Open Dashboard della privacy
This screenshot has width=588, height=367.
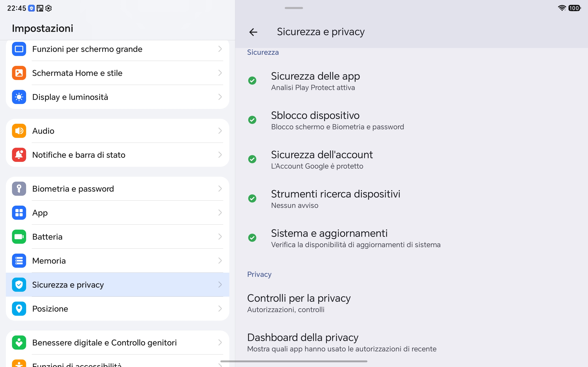tap(411, 343)
